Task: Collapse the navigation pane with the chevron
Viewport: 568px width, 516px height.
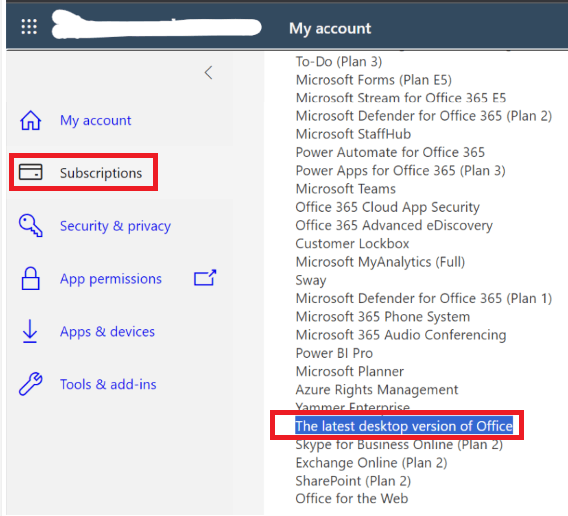Action: [208, 72]
